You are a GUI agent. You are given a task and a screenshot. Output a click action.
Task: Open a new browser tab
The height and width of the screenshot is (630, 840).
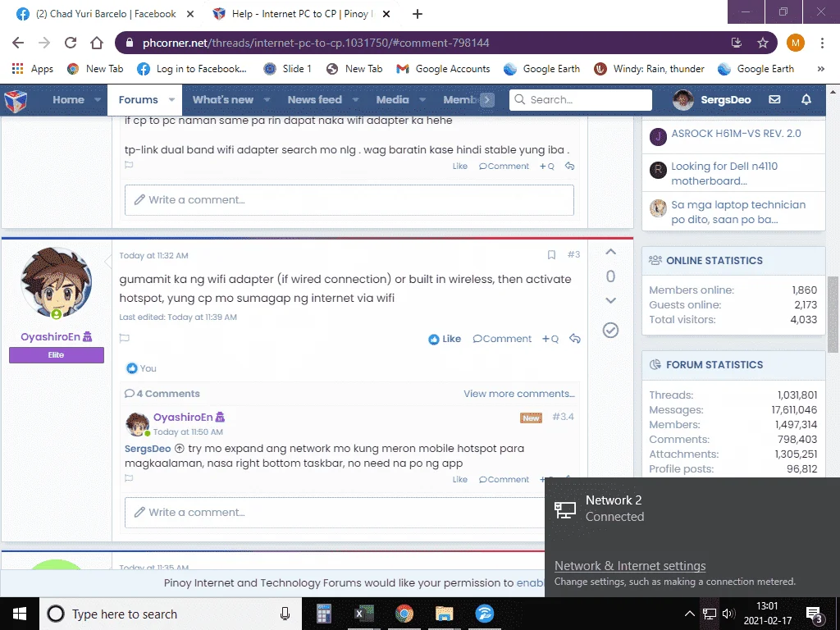pos(418,14)
